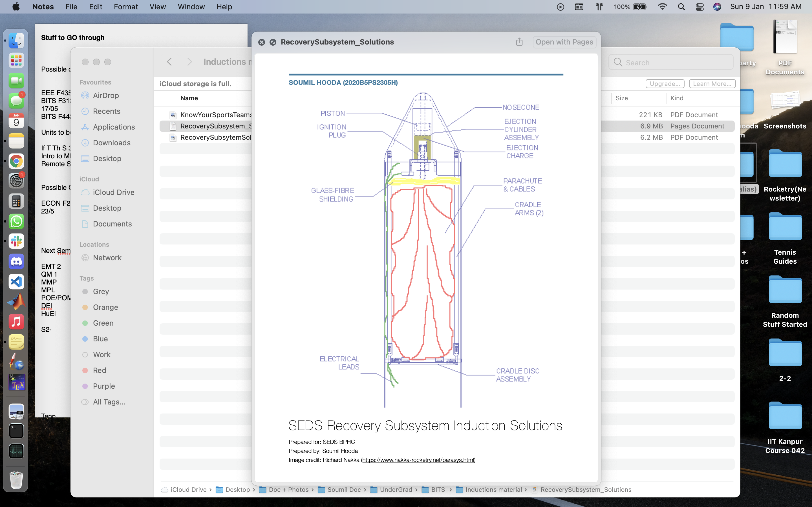This screenshot has height=507, width=812.
Task: Open the Format menu
Action: point(126,7)
